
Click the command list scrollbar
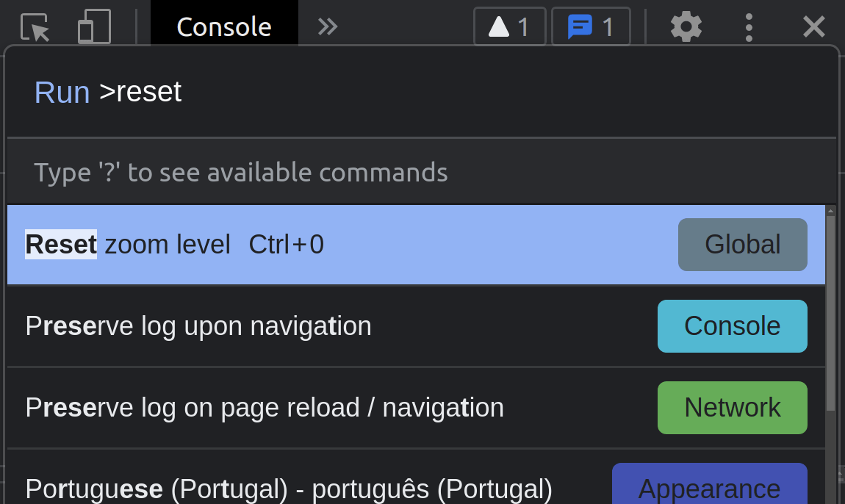[x=830, y=313]
